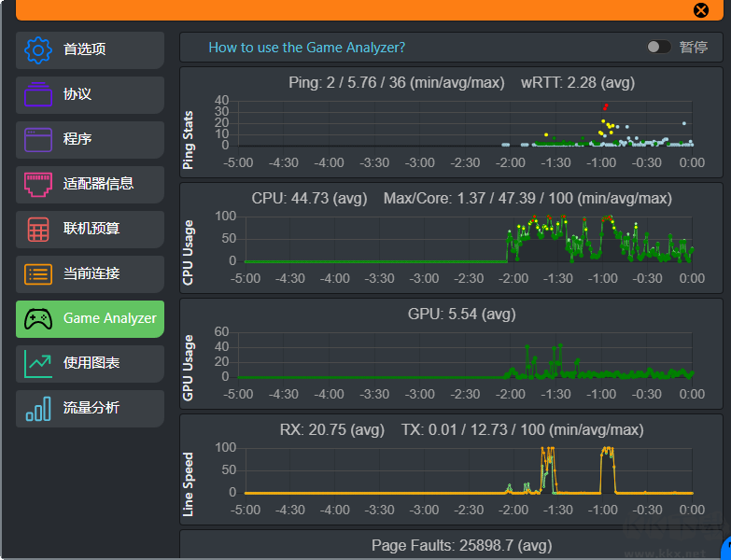Click the -2:00 mark on Ping Stats axis
731x560 pixels.
(511, 162)
